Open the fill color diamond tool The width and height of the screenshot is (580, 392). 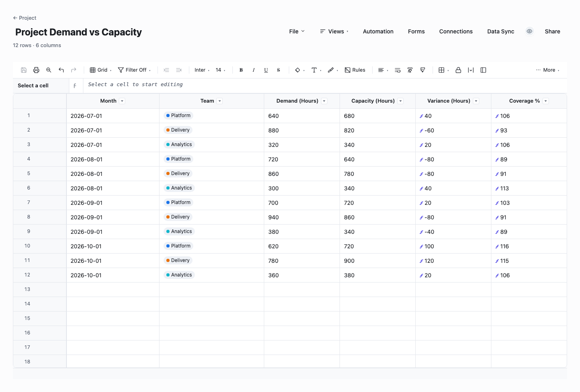pyautogui.click(x=300, y=70)
